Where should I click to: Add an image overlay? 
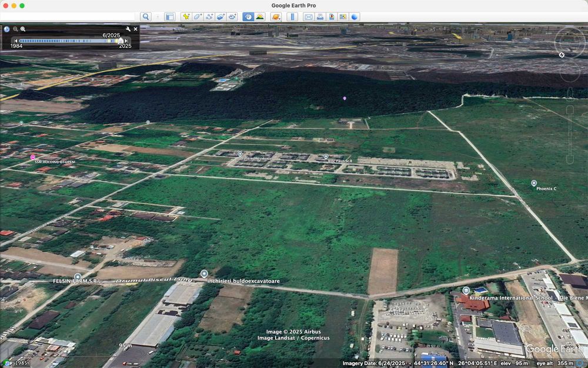click(x=220, y=16)
